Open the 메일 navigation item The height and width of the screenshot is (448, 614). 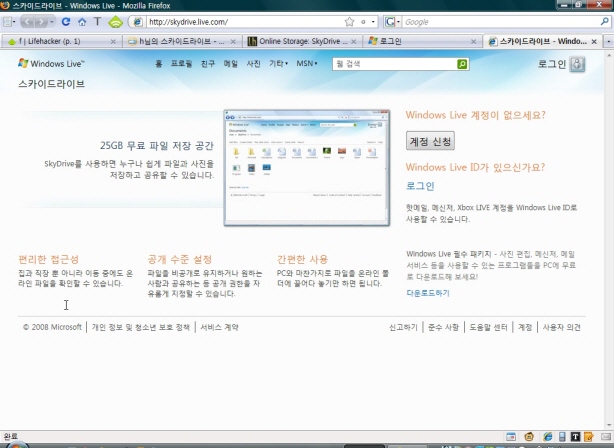(231, 63)
